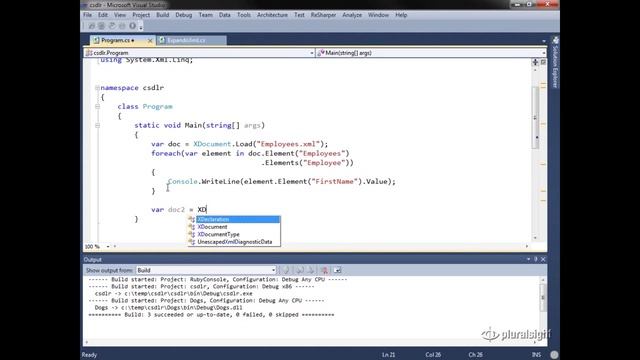Image resolution: width=640 pixels, height=360 pixels.
Task: Click the Ln 21 status bar entry
Action: (x=389, y=355)
